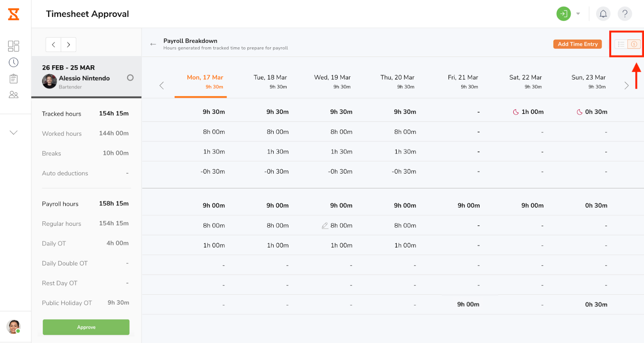Image resolution: width=644 pixels, height=343 pixels.
Task: Click the Add Time Entry button
Action: tap(577, 44)
